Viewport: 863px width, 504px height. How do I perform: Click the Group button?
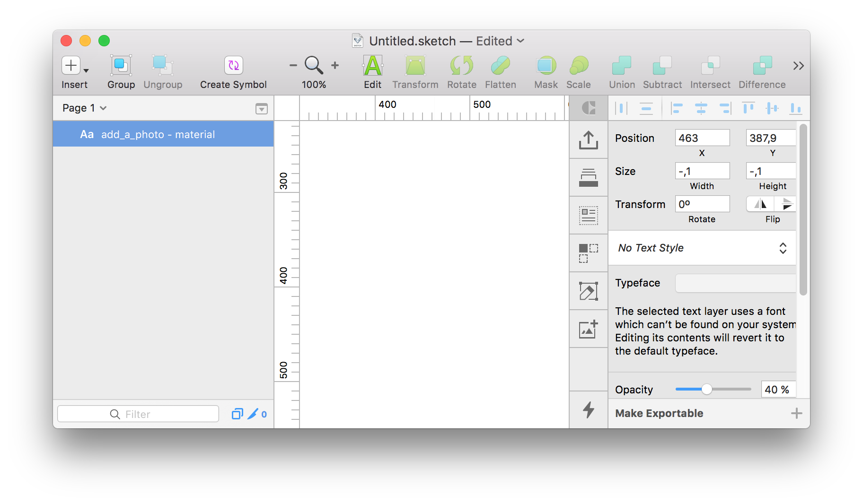[x=120, y=72]
